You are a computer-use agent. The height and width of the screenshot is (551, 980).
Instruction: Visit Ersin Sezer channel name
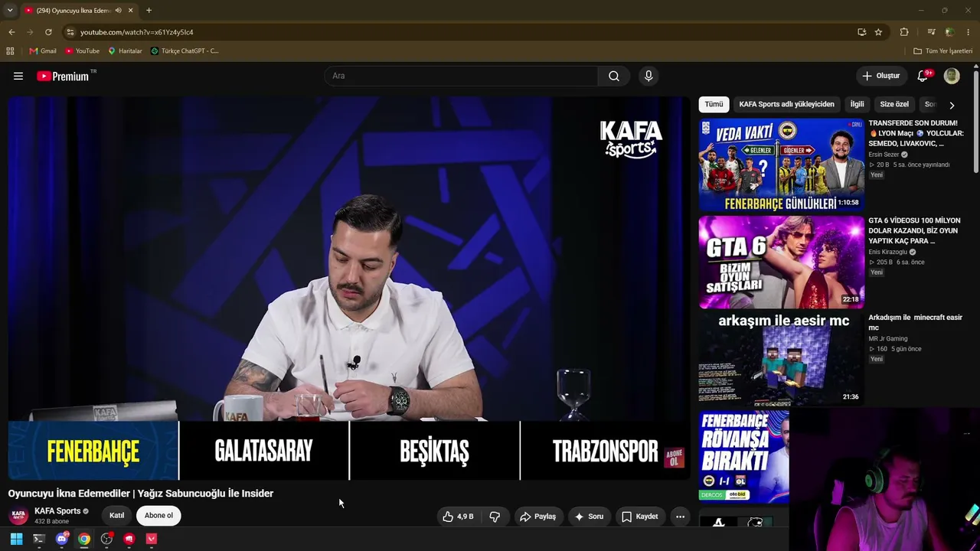(884, 155)
